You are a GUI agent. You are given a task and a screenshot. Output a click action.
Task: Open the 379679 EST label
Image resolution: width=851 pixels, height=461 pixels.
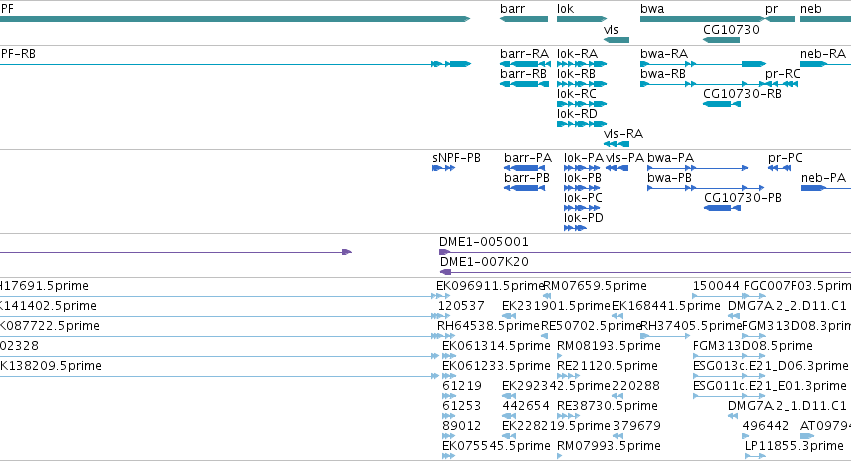(x=637, y=427)
